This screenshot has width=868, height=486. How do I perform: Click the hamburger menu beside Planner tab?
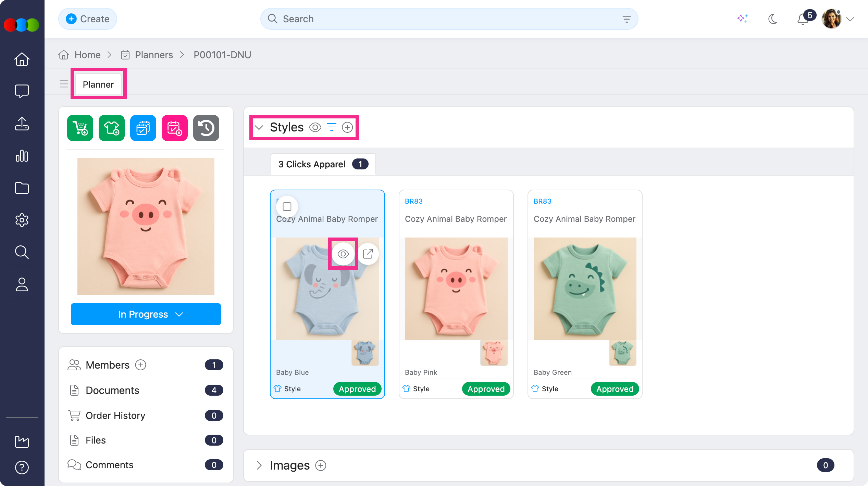(x=64, y=84)
